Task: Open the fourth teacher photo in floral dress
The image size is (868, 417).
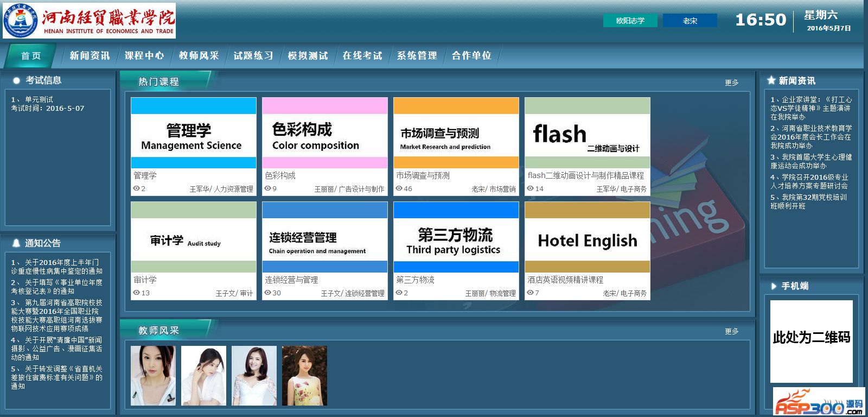Action: coord(304,376)
